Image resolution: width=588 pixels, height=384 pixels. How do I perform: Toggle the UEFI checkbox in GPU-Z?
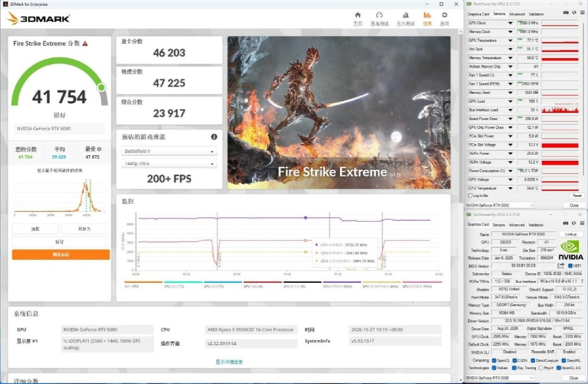(570, 266)
